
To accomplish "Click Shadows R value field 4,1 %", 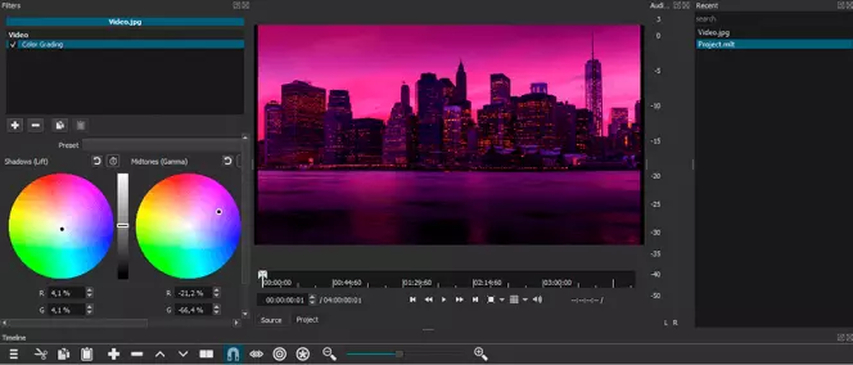I will [66, 293].
